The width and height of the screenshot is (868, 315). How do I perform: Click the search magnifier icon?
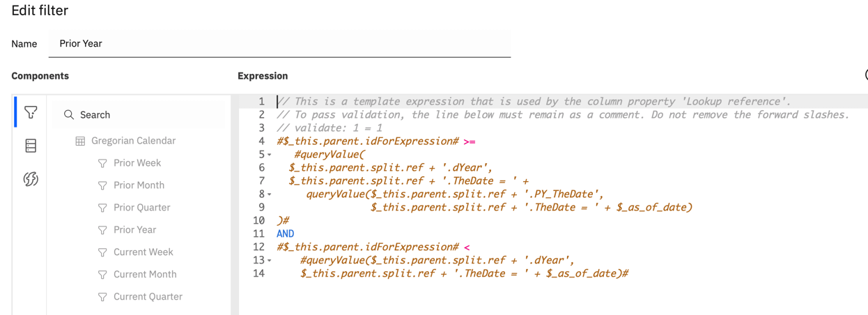(x=69, y=114)
